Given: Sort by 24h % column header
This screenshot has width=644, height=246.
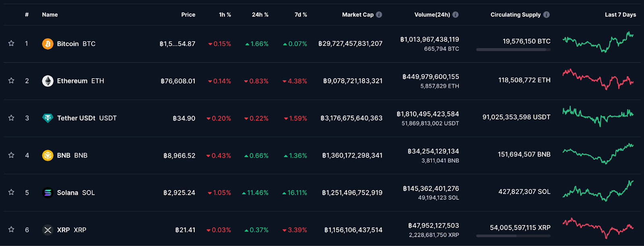Looking at the screenshot, I should (x=260, y=15).
